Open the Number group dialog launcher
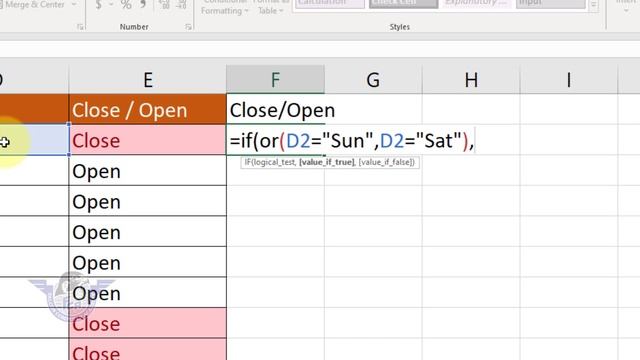The image size is (640, 360). 188,27
